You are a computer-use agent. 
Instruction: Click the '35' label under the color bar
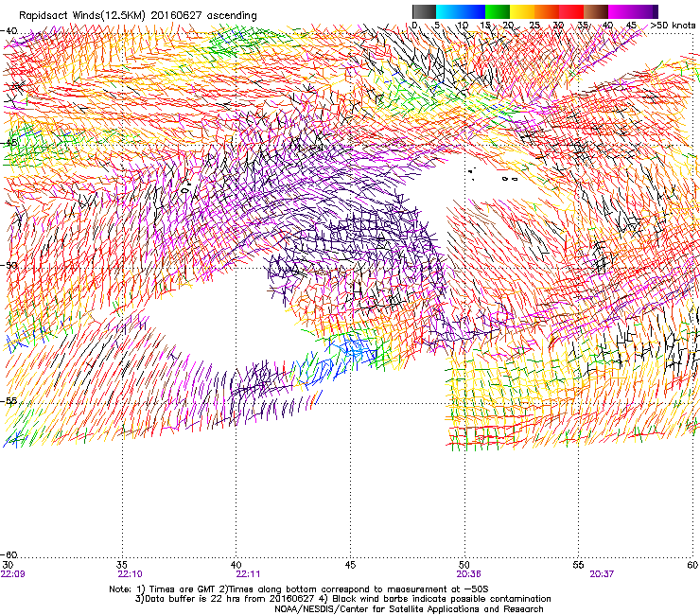(583, 25)
